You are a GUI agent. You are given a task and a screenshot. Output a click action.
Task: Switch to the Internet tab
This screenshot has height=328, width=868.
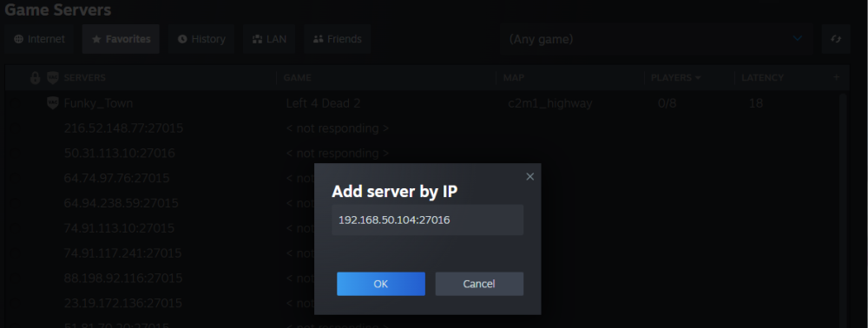coord(39,39)
